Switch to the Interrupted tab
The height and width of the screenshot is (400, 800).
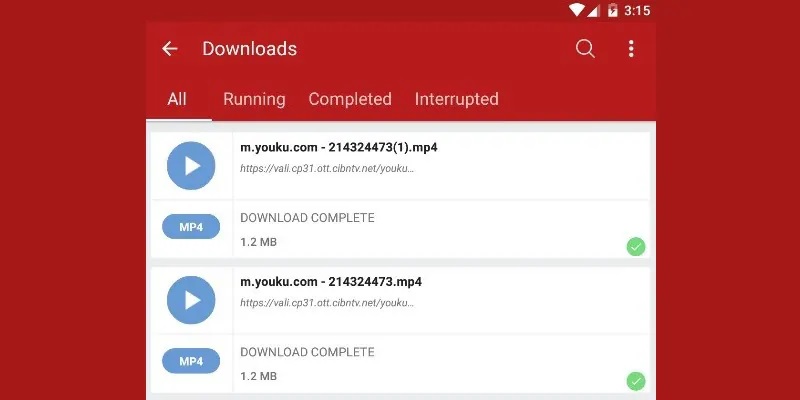457,99
